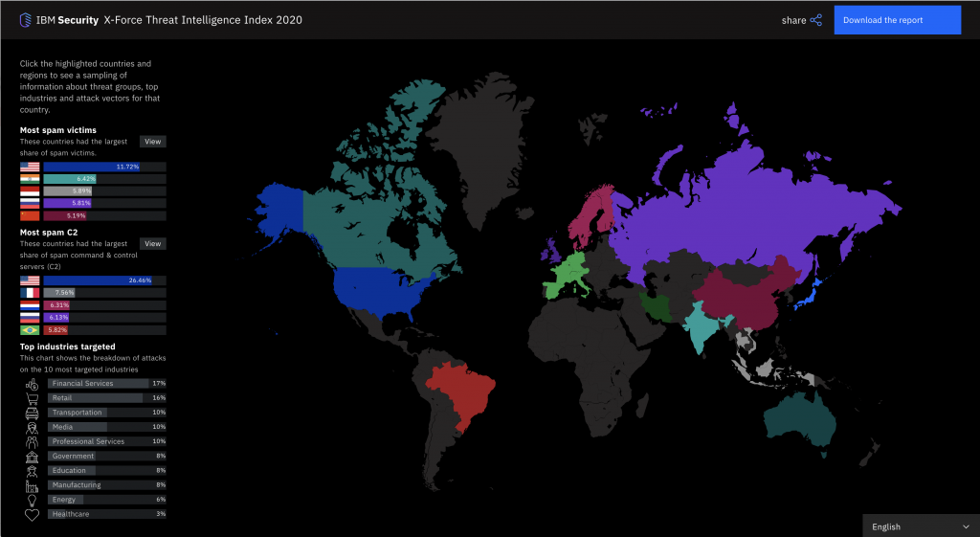Select Netherlands flag beside 6.31% bar
The width and height of the screenshot is (980, 537).
[x=30, y=305]
